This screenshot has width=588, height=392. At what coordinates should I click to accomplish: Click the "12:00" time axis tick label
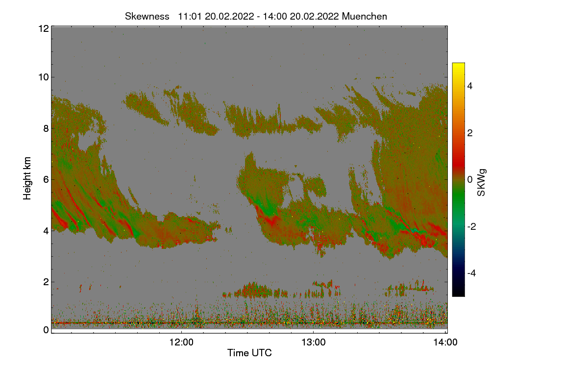pyautogui.click(x=181, y=343)
